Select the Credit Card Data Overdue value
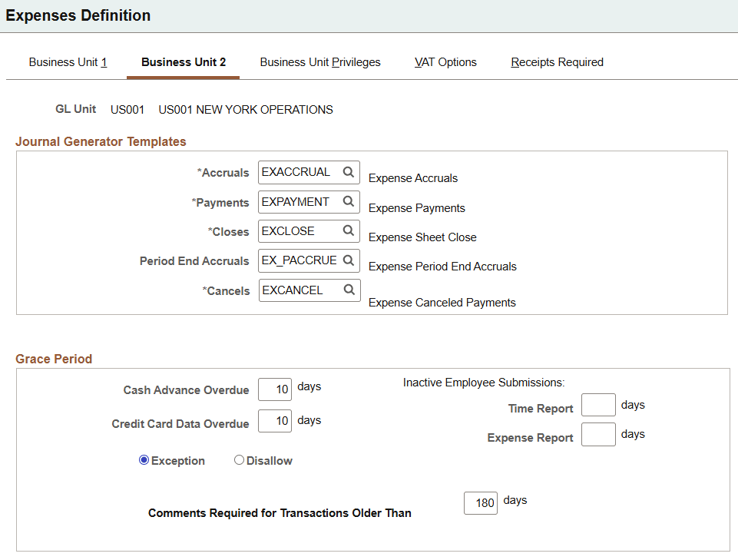Viewport: 738px width, 560px height. tap(274, 419)
